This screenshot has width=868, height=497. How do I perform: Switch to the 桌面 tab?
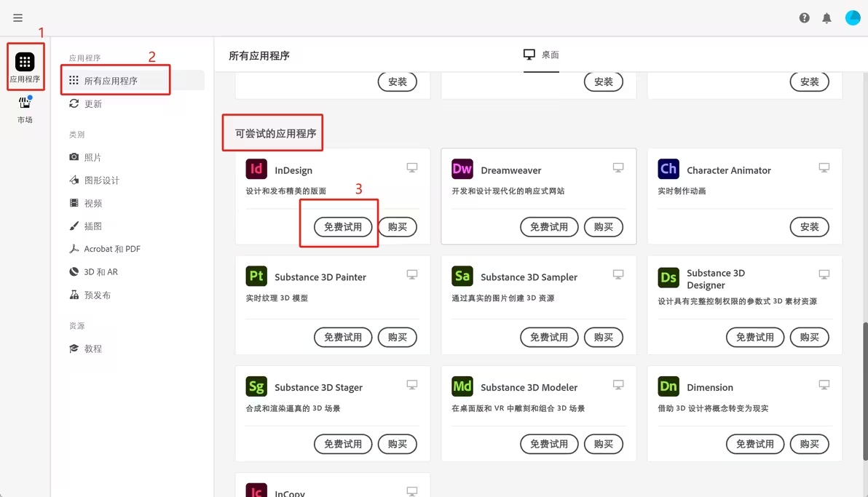pos(539,55)
